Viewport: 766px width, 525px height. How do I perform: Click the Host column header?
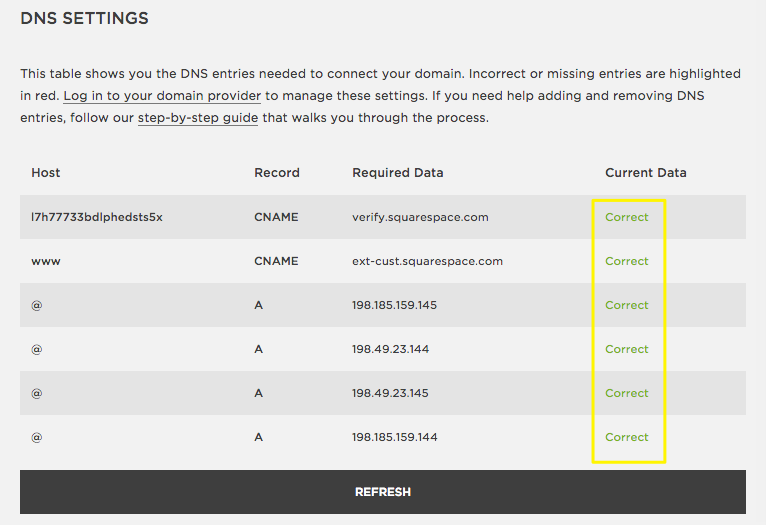(46, 173)
